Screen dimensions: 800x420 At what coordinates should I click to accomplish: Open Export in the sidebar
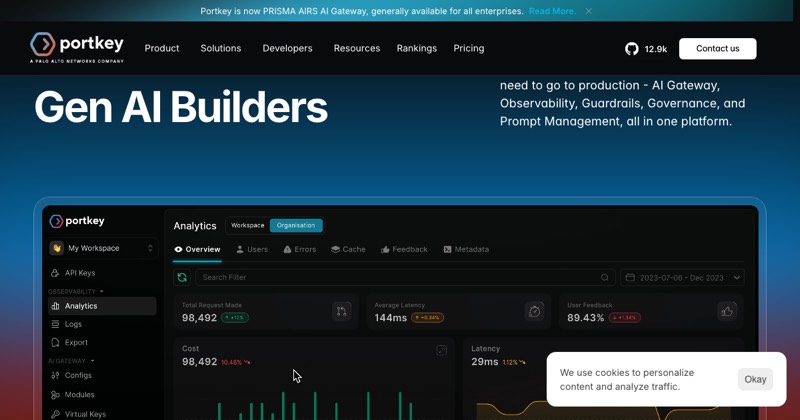coord(76,342)
